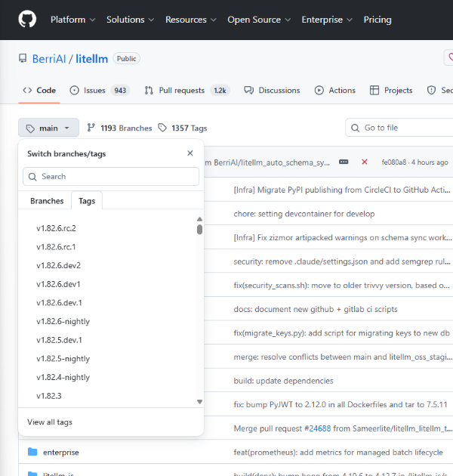Focus the branch/tag Search field
The height and width of the screenshot is (476, 453).
point(111,176)
